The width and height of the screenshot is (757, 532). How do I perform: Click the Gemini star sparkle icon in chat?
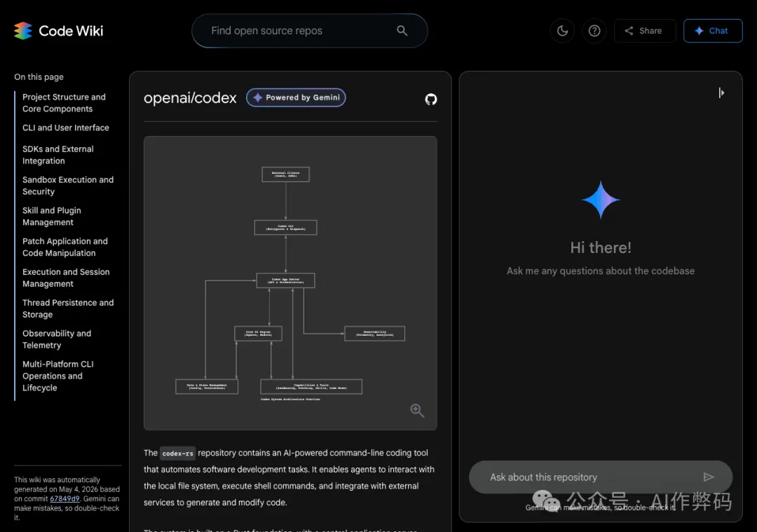pos(601,200)
